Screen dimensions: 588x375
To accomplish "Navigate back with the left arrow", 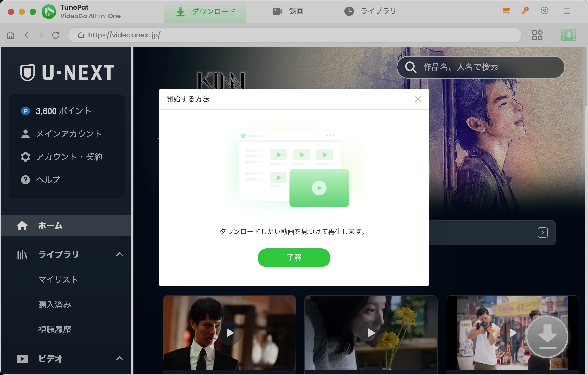I will click(27, 35).
